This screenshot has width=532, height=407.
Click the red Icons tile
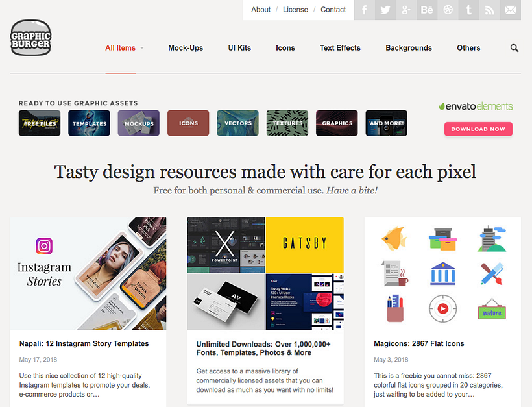[x=188, y=123]
